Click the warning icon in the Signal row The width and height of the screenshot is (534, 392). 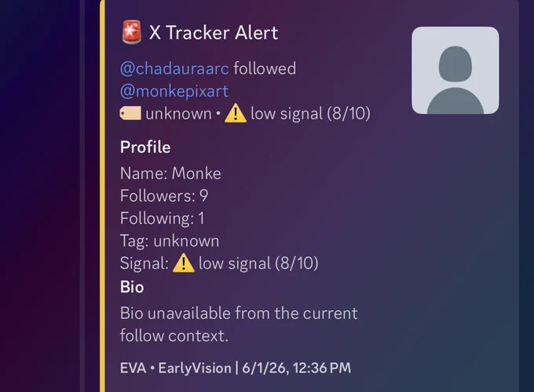tap(184, 263)
